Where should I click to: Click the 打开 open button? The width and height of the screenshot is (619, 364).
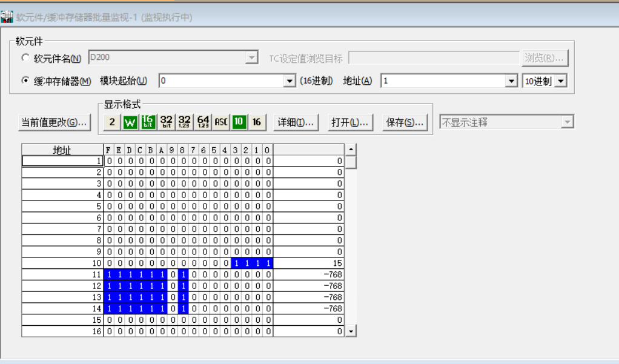(x=349, y=122)
